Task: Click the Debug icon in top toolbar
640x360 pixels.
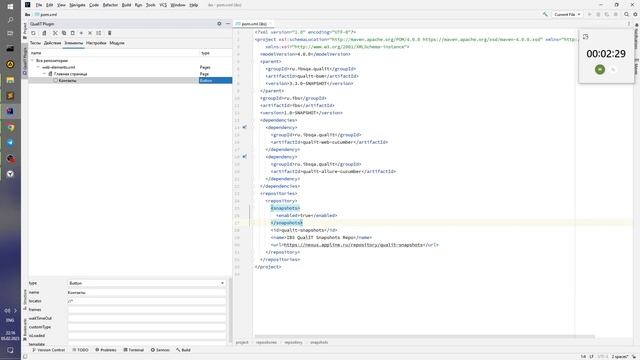Action: (x=598, y=14)
